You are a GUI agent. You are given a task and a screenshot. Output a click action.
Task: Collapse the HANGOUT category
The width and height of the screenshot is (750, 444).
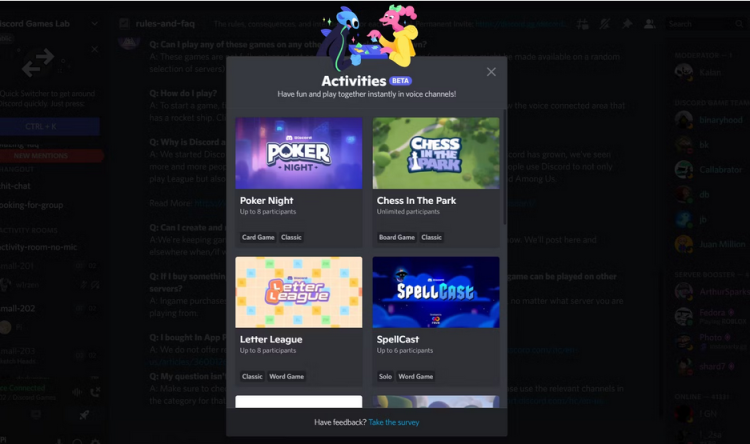pos(17,169)
